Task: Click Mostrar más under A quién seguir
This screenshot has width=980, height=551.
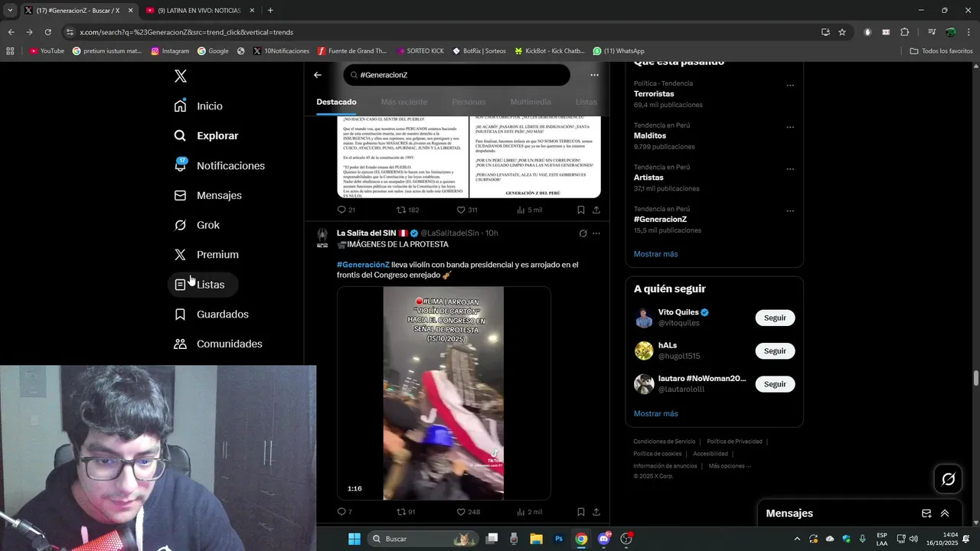Action: 655,413
